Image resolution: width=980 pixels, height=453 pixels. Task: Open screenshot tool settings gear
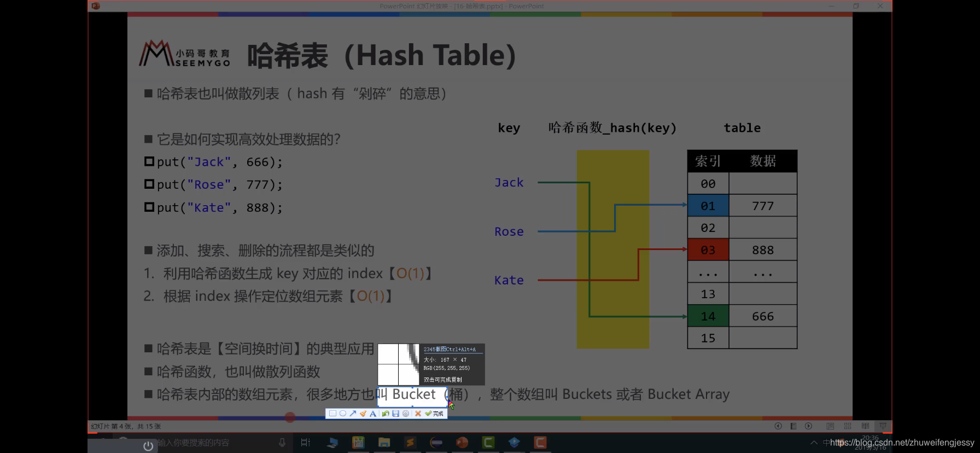pyautogui.click(x=406, y=414)
